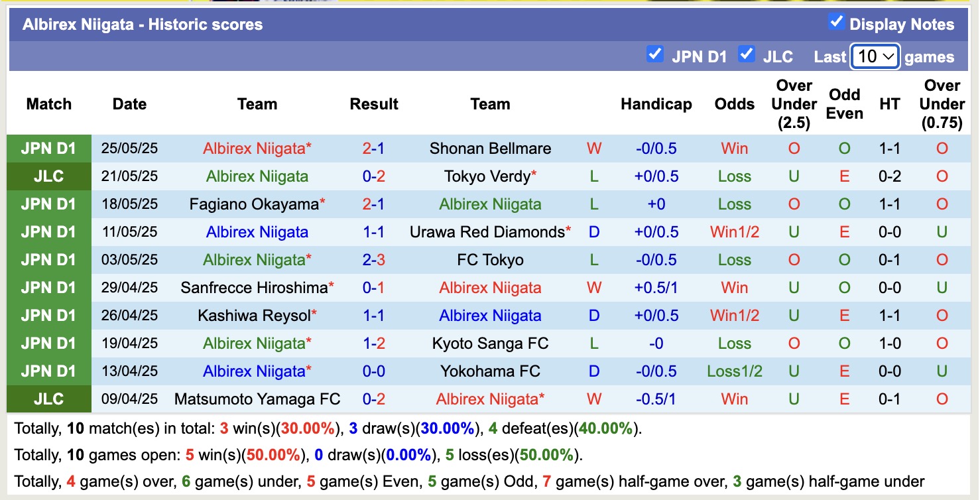Click the JLC badge on the 09/04 row
Viewport: 980px width, 500px height.
pyautogui.click(x=48, y=399)
